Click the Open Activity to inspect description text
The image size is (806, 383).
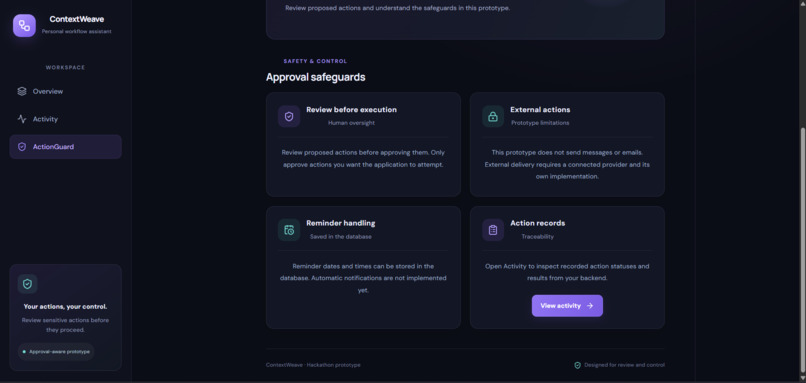click(567, 272)
